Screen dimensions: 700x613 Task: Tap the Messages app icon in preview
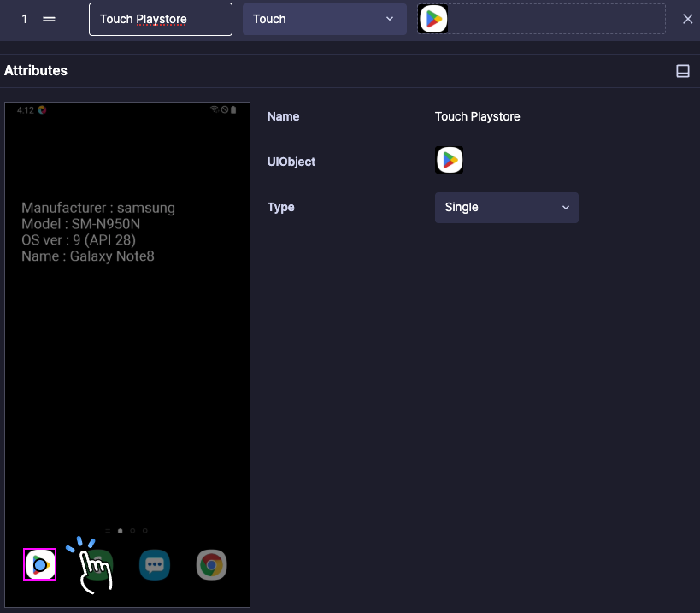click(155, 565)
